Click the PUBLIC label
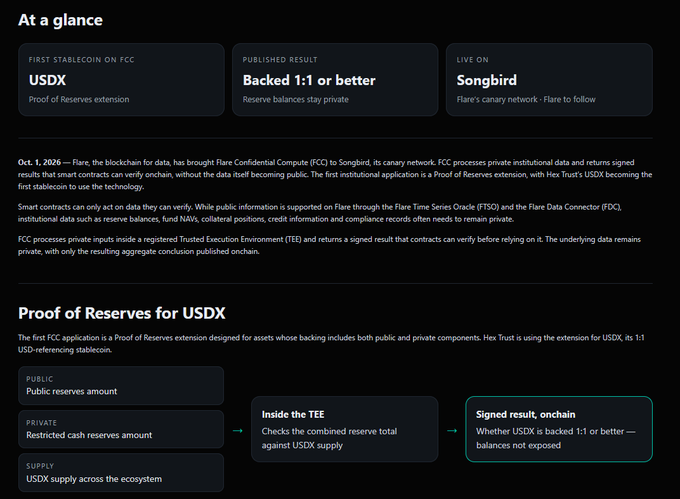Screen dimensions: 680x499 pos(39,379)
